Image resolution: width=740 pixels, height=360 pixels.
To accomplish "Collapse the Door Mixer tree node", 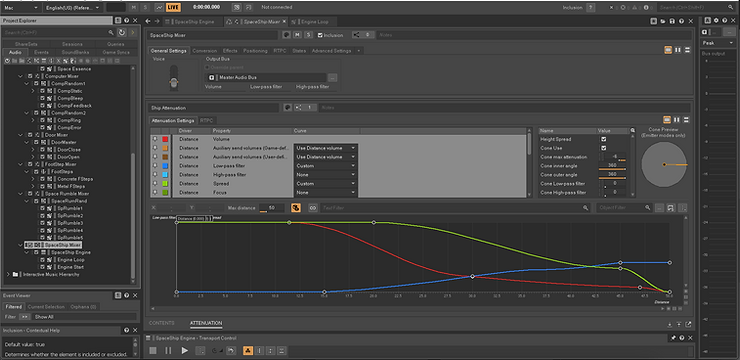I will (20, 135).
